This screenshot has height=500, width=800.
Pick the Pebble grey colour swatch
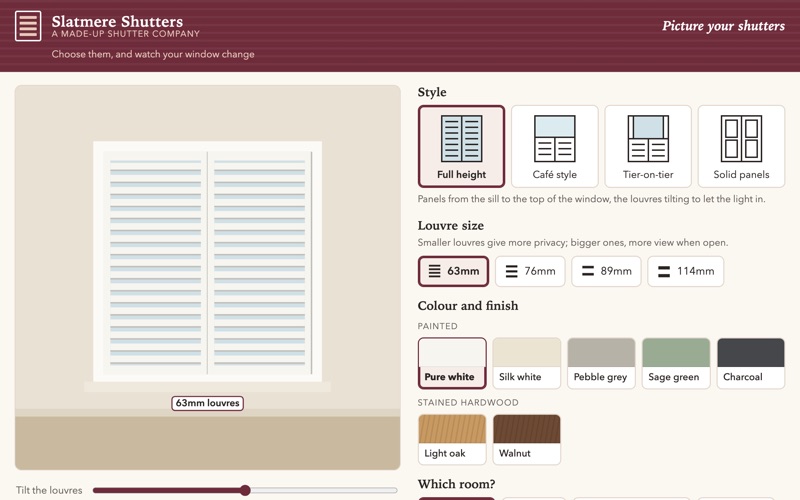tap(601, 363)
